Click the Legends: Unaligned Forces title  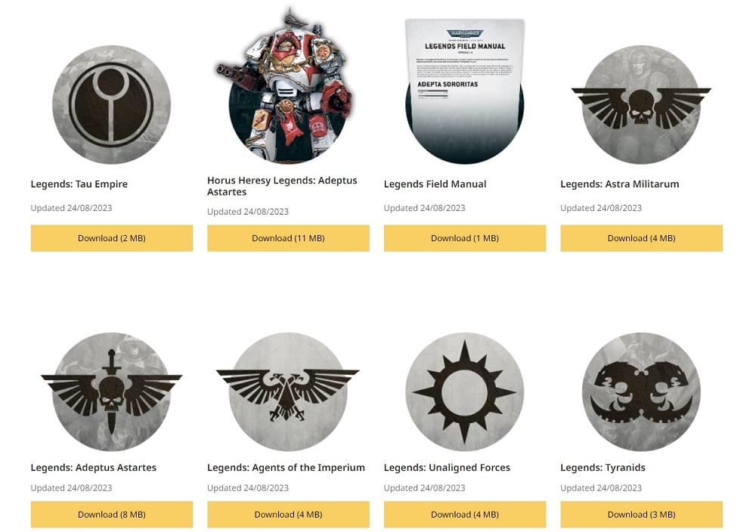(x=447, y=468)
